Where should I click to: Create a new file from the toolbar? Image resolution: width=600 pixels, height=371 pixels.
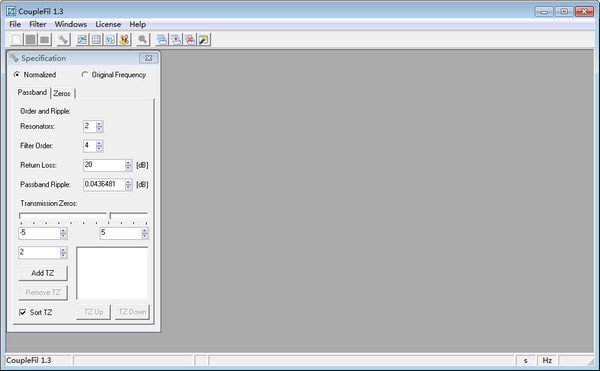pos(16,39)
